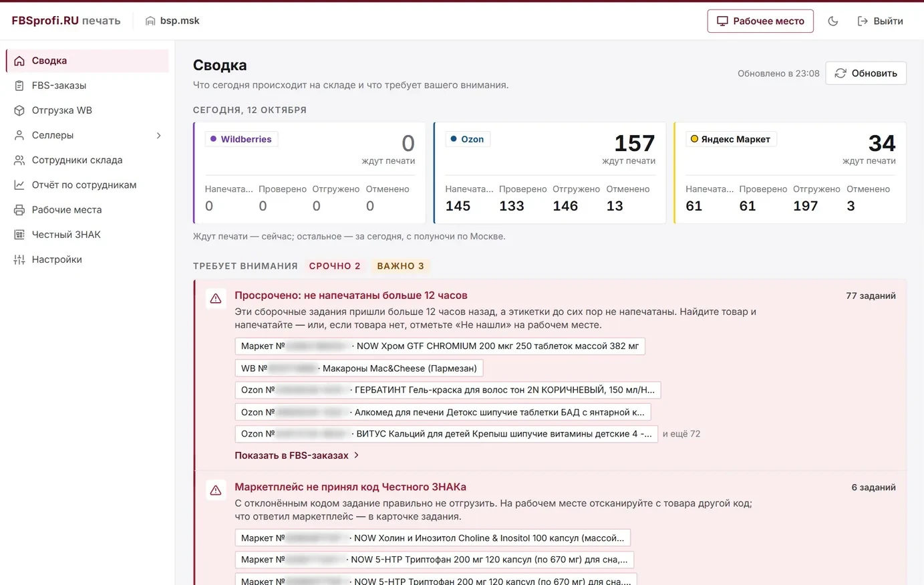Open the Сводка menu item

point(88,61)
